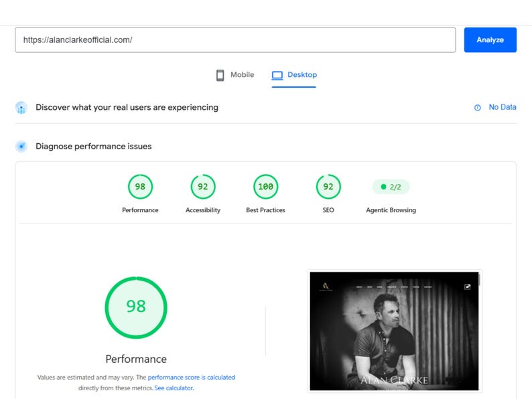Screen dimensions: 532x399
Task: Switch to the Mobile tab
Action: pos(235,75)
